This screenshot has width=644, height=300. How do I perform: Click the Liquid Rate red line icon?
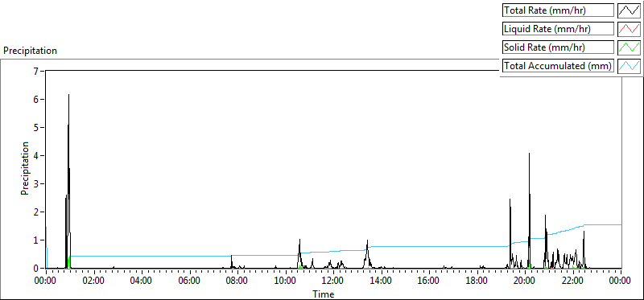coord(629,29)
